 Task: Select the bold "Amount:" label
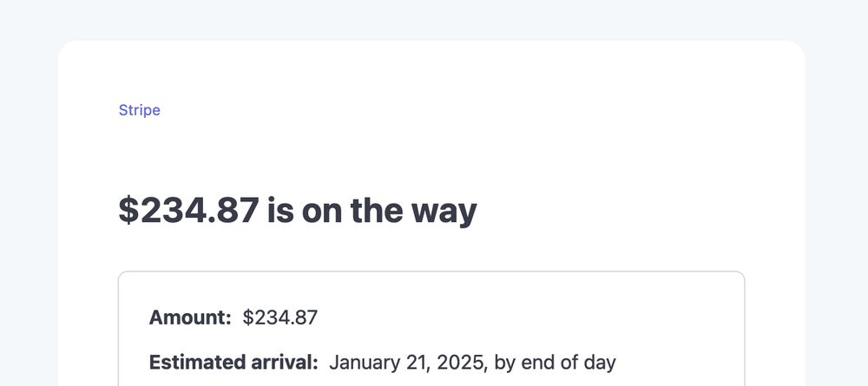190,317
